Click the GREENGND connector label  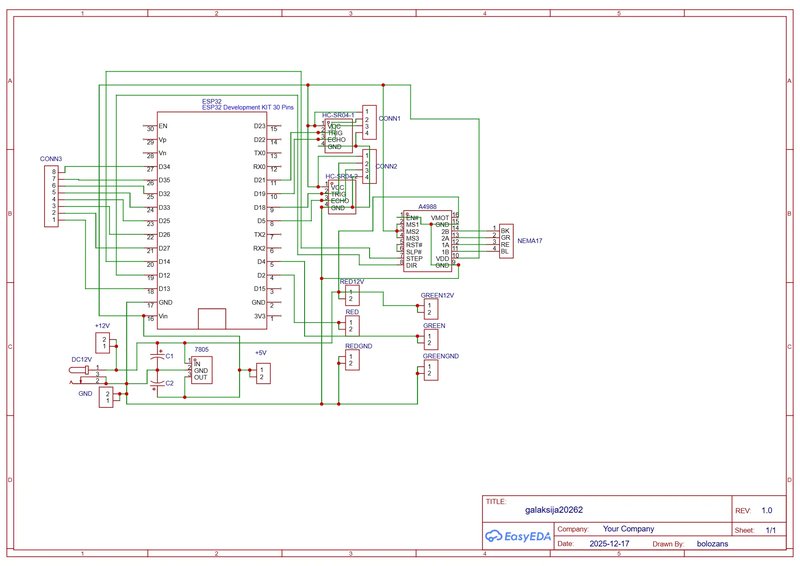click(x=441, y=356)
